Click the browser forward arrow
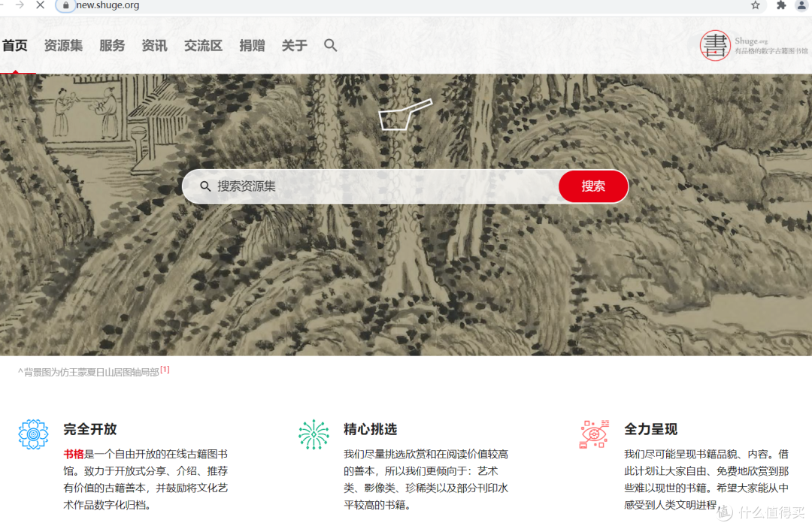 [x=20, y=5]
